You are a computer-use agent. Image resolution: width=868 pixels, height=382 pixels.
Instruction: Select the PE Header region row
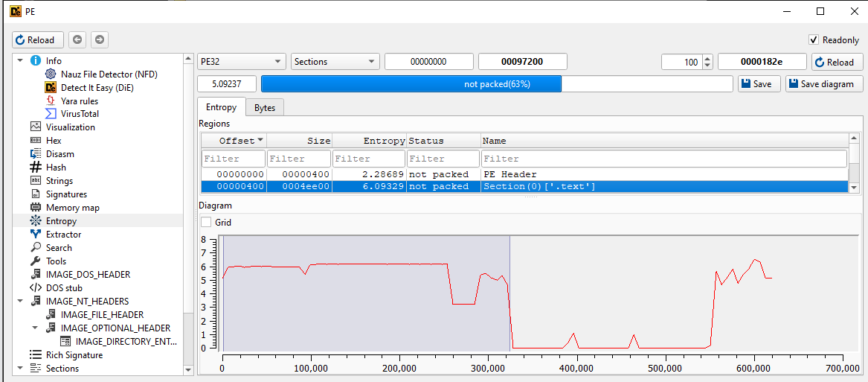524,174
